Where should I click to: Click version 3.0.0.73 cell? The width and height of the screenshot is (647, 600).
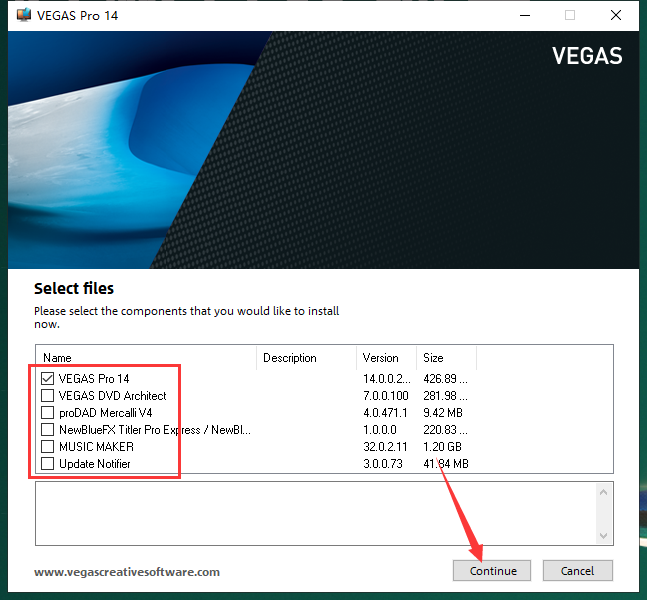(x=383, y=464)
